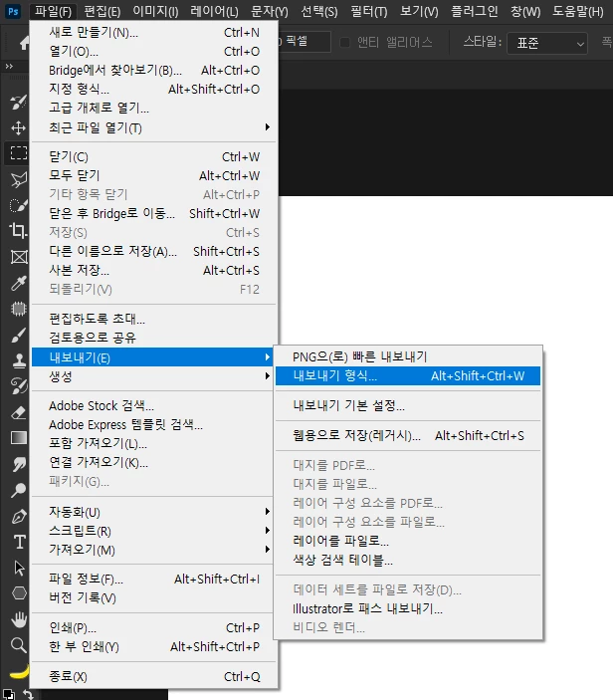Choose 새로 만들기(N)
The height and width of the screenshot is (700, 613).
point(154,33)
